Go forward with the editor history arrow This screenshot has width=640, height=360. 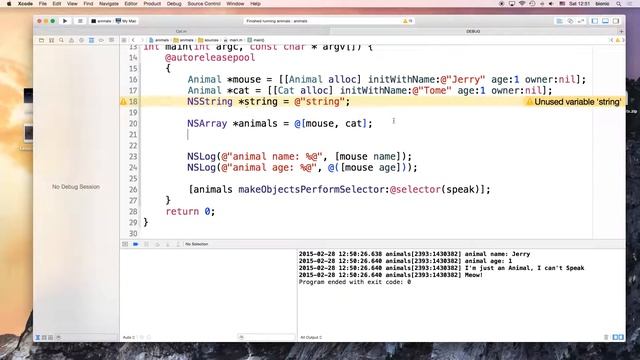point(142,40)
